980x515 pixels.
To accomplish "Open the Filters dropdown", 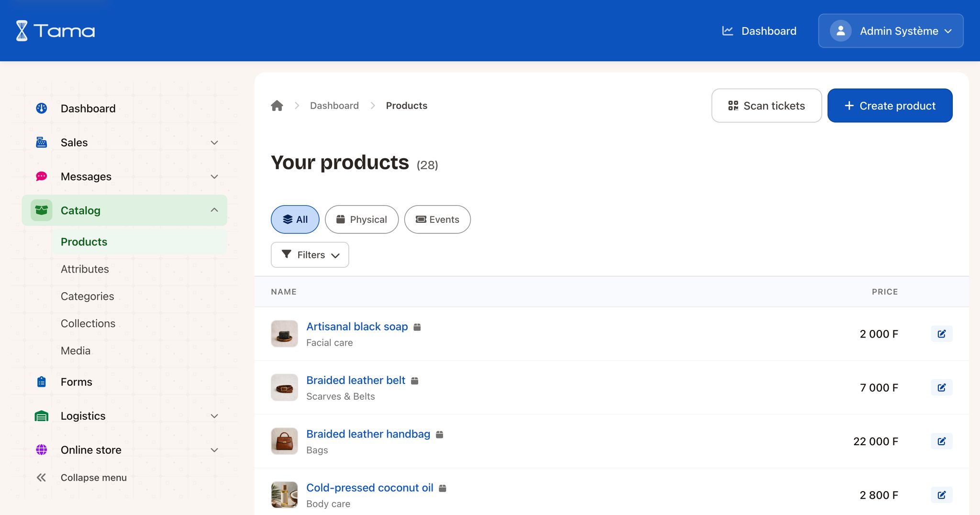I will (310, 255).
